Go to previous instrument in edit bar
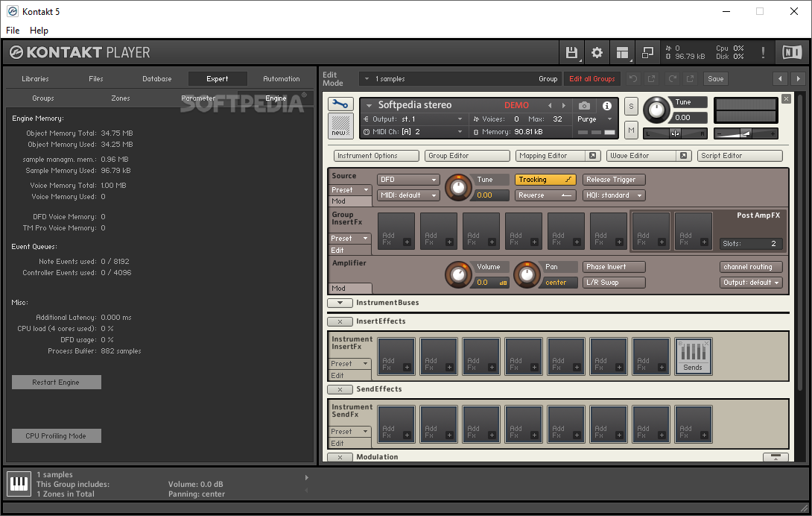The image size is (812, 516). pos(780,79)
